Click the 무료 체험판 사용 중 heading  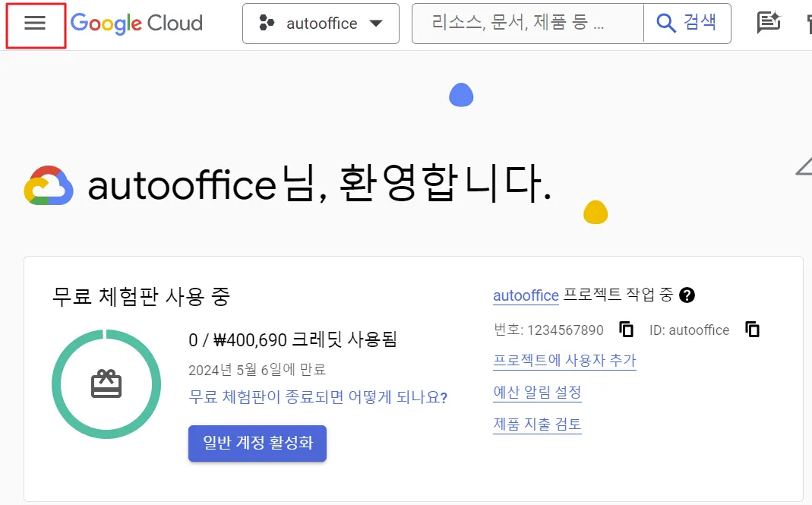(x=141, y=297)
